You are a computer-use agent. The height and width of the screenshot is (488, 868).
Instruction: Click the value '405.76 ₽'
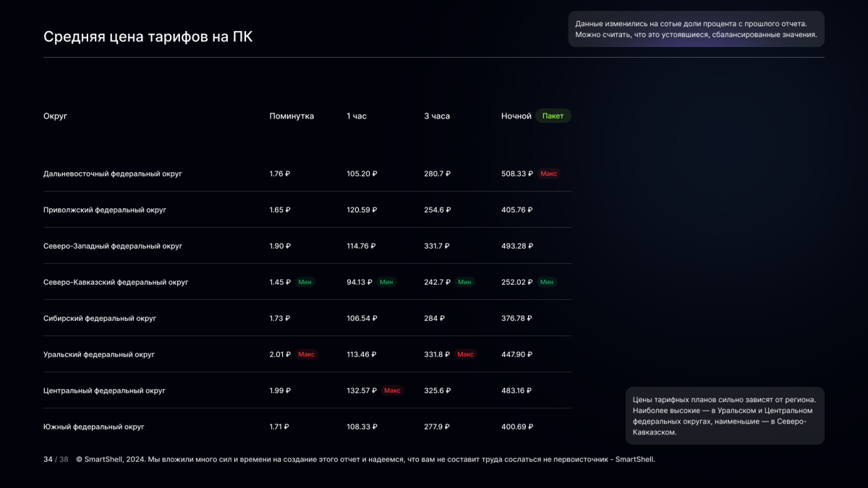(517, 210)
